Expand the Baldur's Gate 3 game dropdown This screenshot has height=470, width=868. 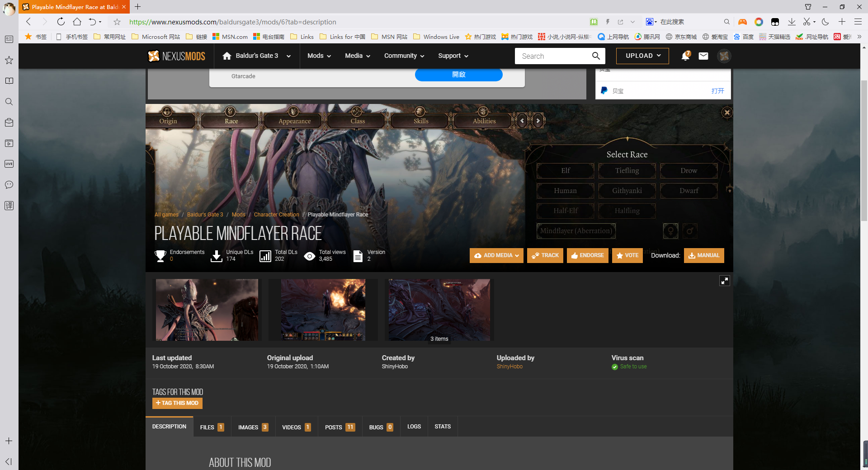pyautogui.click(x=288, y=56)
